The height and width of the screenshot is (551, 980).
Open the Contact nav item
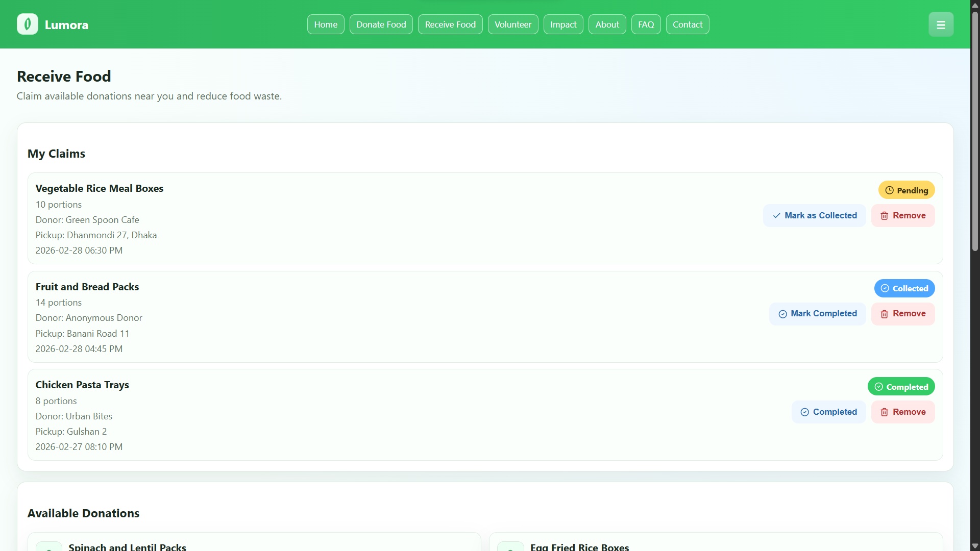[687, 24]
